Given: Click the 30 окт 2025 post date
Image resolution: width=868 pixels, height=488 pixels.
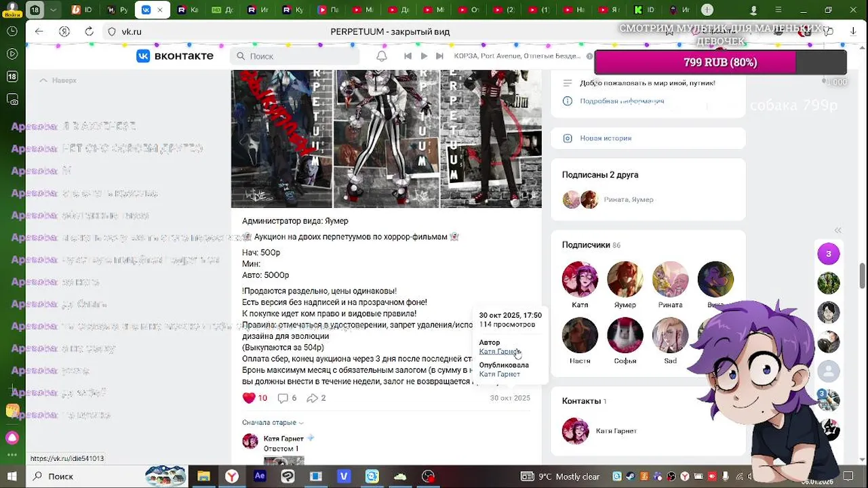Looking at the screenshot, I should click(510, 398).
